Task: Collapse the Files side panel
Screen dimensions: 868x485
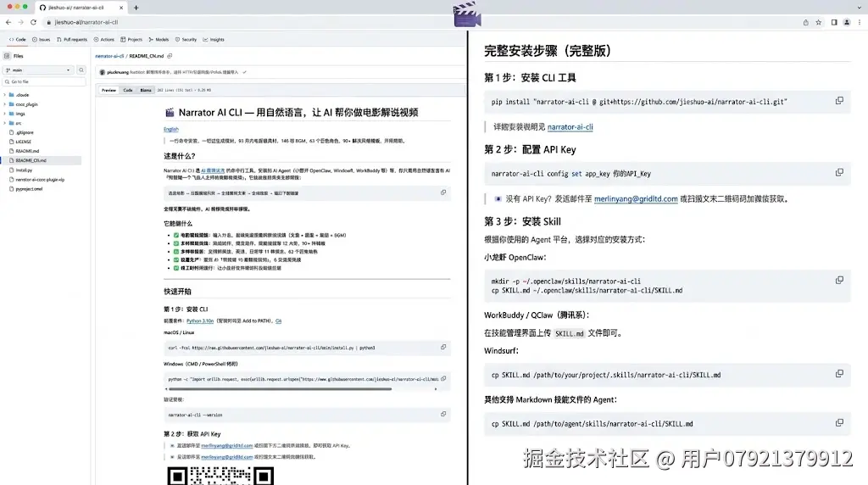Action: [7, 56]
